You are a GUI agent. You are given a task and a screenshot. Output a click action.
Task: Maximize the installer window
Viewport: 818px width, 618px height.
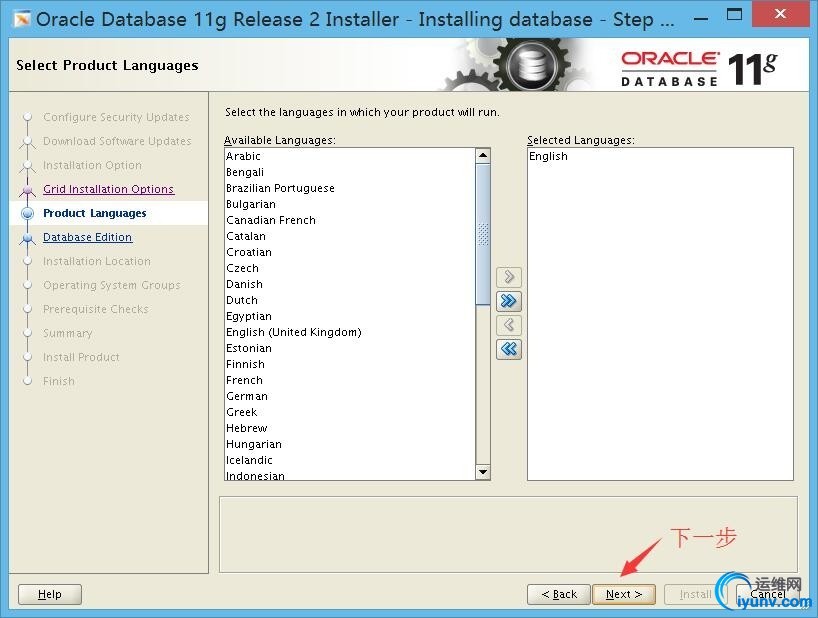pyautogui.click(x=735, y=15)
